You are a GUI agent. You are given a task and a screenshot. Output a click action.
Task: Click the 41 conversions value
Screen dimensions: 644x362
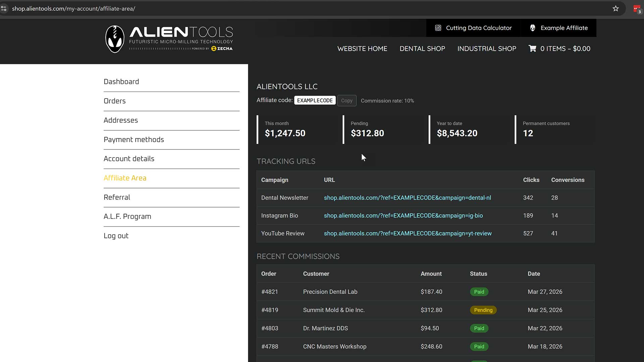[554, 233]
